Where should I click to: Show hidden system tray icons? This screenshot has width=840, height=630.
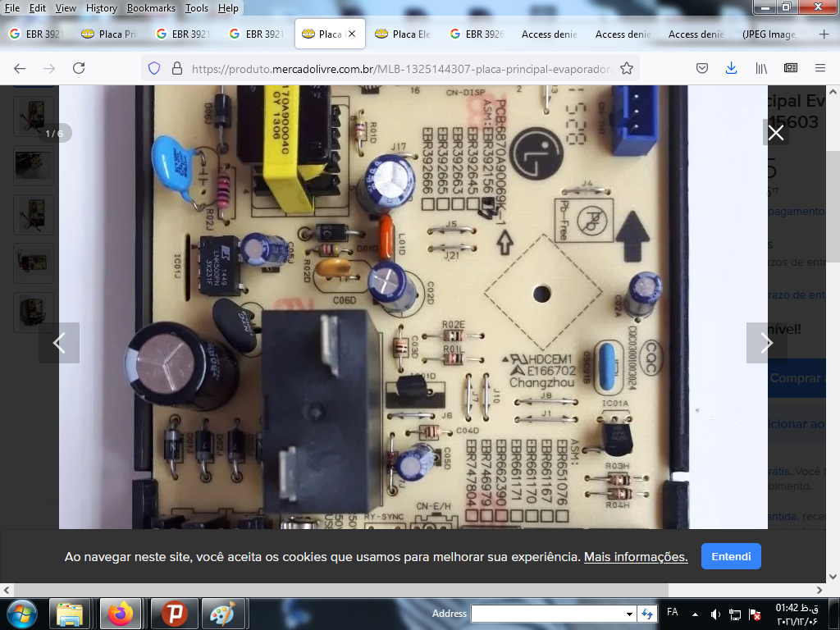(x=696, y=614)
